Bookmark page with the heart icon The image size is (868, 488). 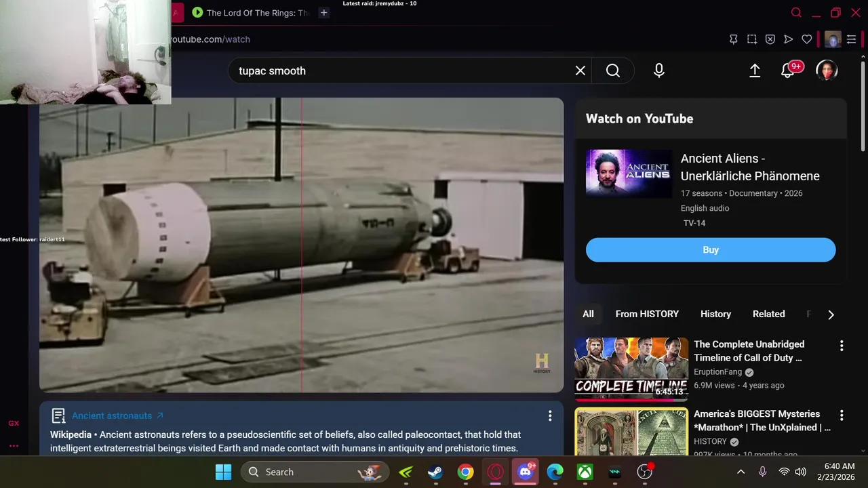(807, 39)
